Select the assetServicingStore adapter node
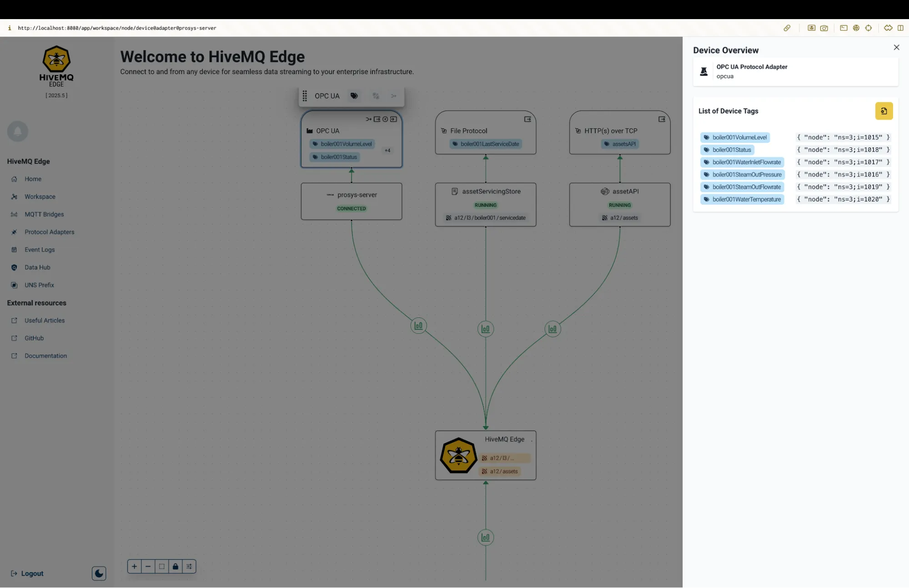Viewport: 909px width, 588px height. point(485,205)
